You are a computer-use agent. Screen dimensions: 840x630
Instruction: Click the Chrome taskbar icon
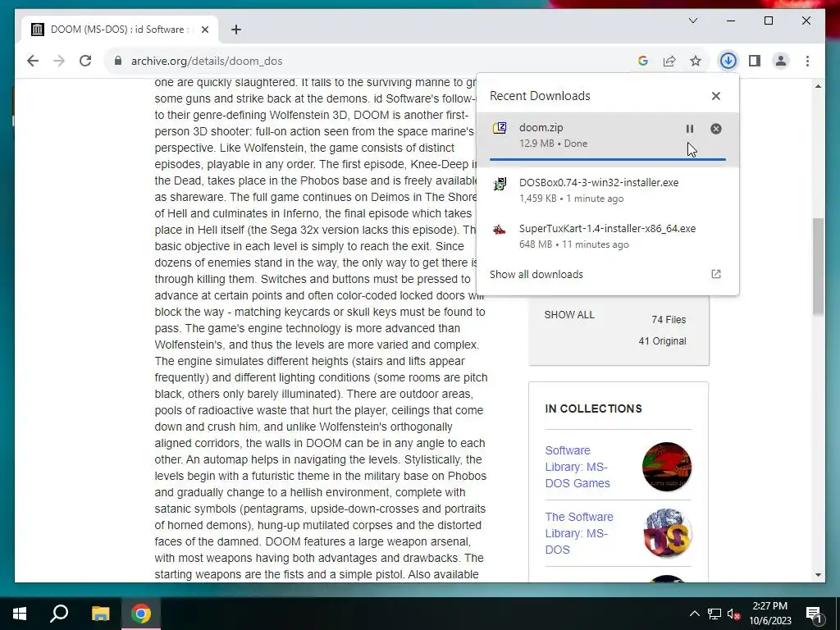pyautogui.click(x=141, y=614)
